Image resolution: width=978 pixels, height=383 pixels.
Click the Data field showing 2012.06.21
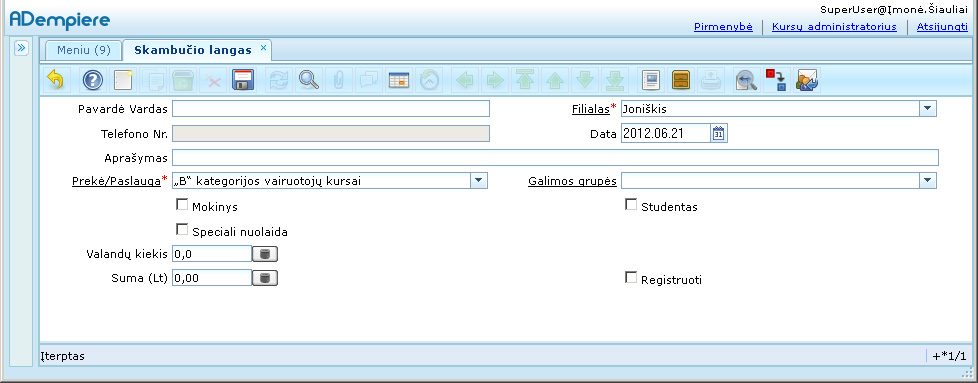coord(666,133)
